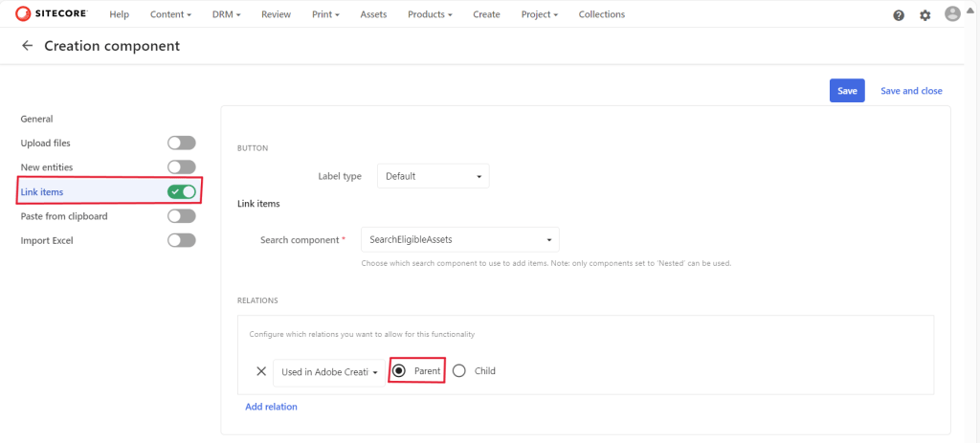
Task: Open the user profile avatar
Action: point(952,14)
